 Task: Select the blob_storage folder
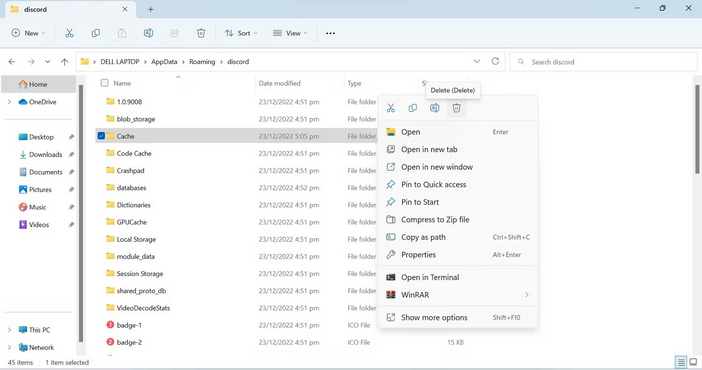[x=136, y=119]
